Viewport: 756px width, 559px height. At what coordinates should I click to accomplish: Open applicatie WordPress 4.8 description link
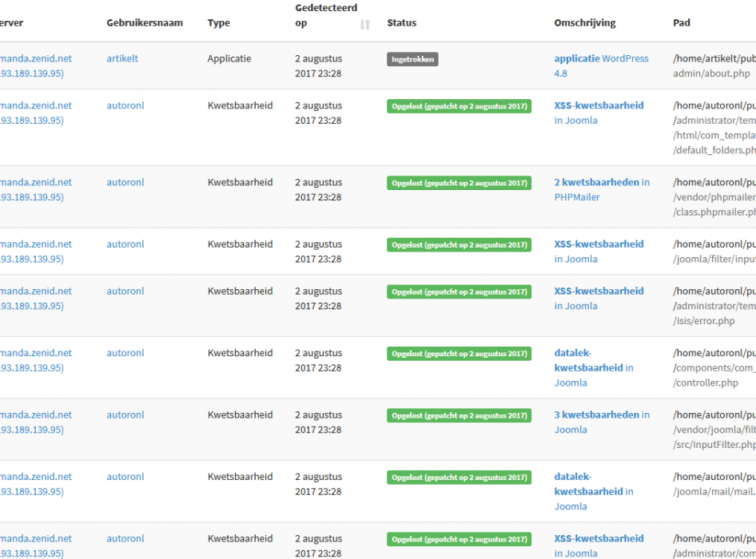[601, 65]
